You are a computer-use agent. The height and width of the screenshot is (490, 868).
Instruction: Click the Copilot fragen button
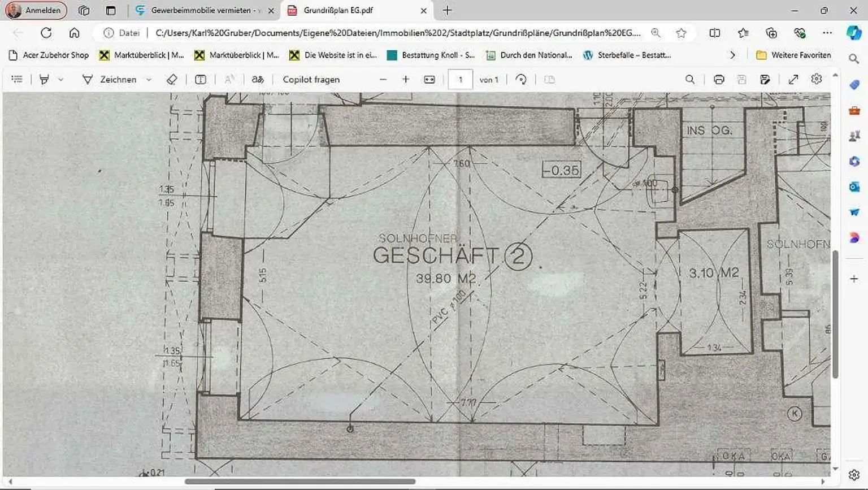(311, 80)
